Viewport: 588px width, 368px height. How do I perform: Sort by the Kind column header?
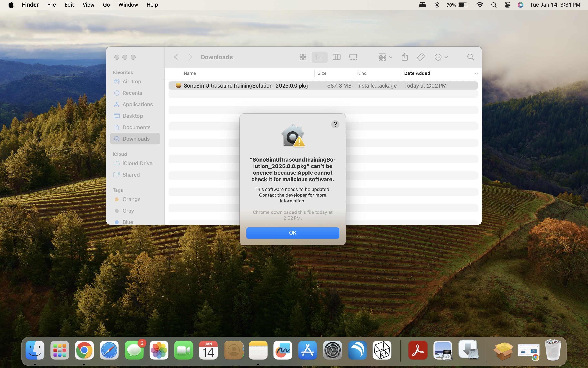click(x=362, y=73)
